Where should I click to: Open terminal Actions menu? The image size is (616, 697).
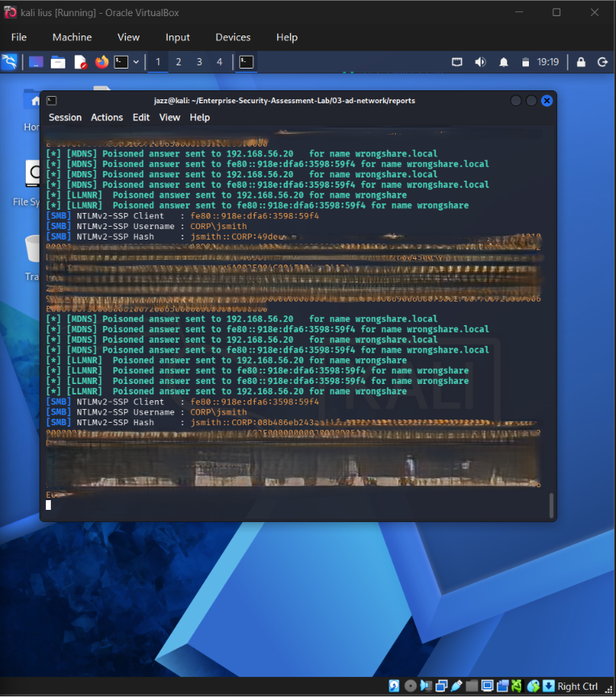(x=107, y=117)
